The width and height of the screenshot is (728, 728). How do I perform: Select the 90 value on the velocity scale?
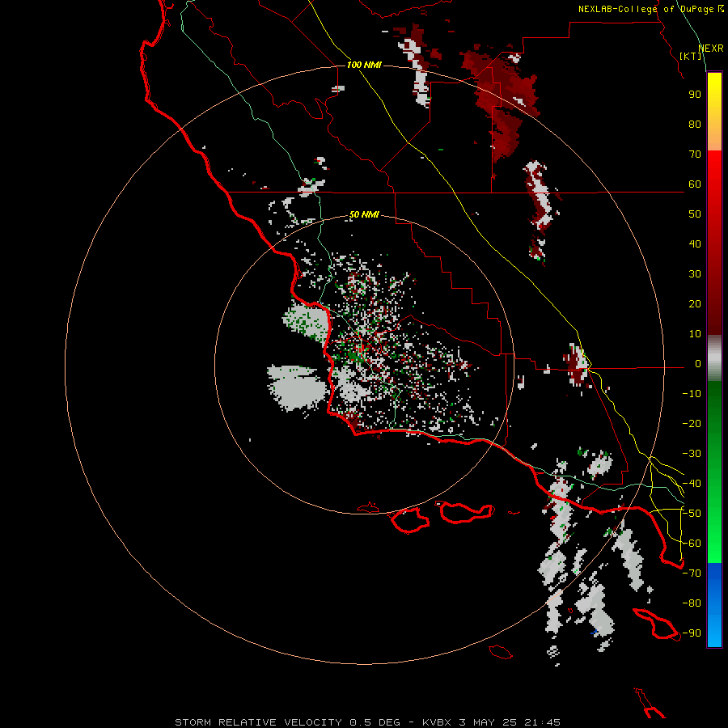coord(695,95)
